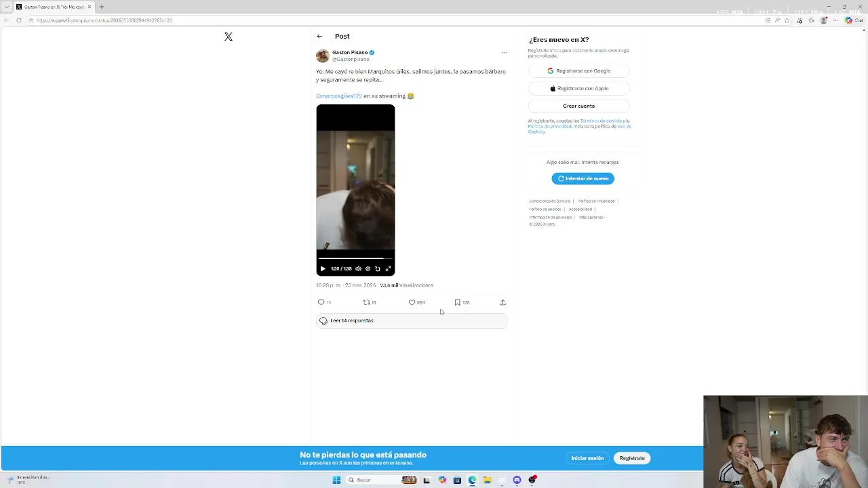Open Copilot from the taskbar
Screen dimensions: 868x488
click(442, 480)
